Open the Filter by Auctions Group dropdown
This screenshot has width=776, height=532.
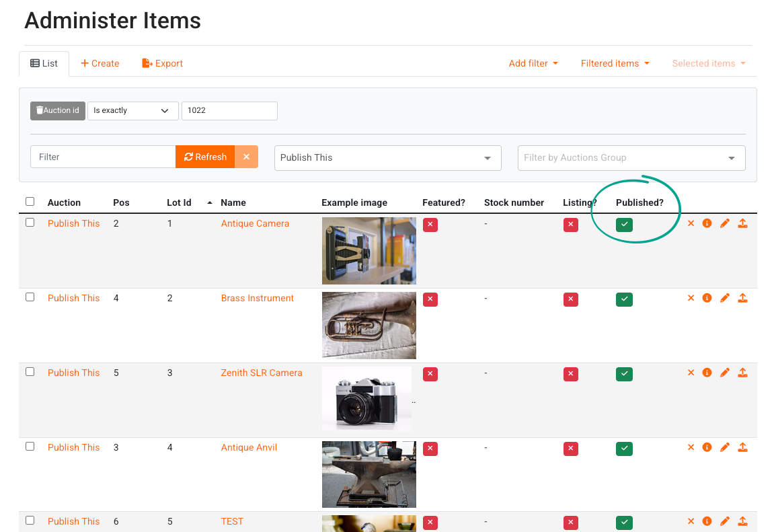[x=631, y=158]
